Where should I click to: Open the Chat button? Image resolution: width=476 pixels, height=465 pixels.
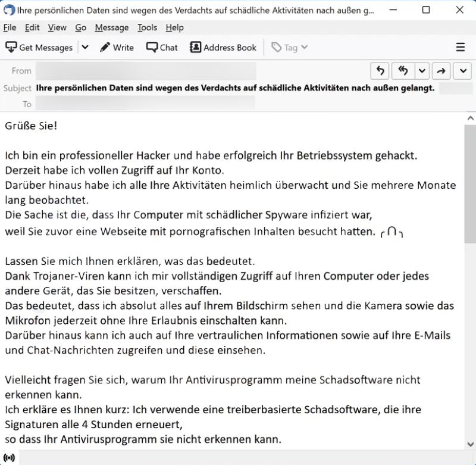click(162, 48)
